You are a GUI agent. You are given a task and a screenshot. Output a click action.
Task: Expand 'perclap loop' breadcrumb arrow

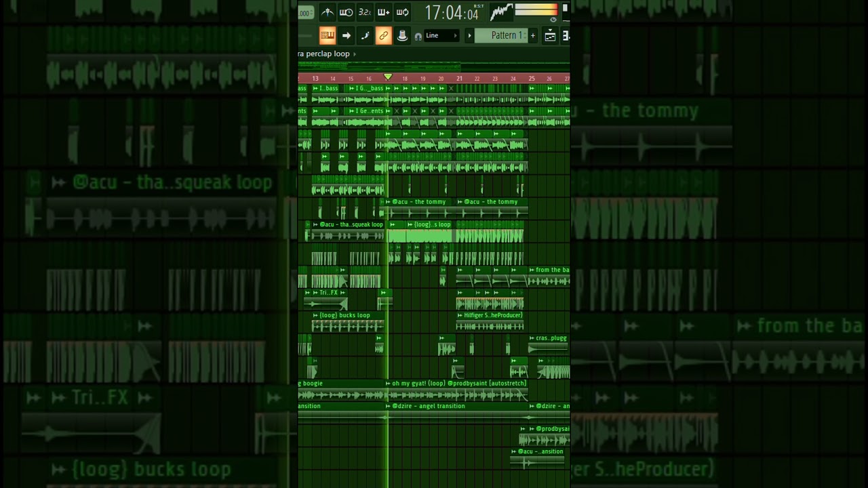tap(354, 54)
